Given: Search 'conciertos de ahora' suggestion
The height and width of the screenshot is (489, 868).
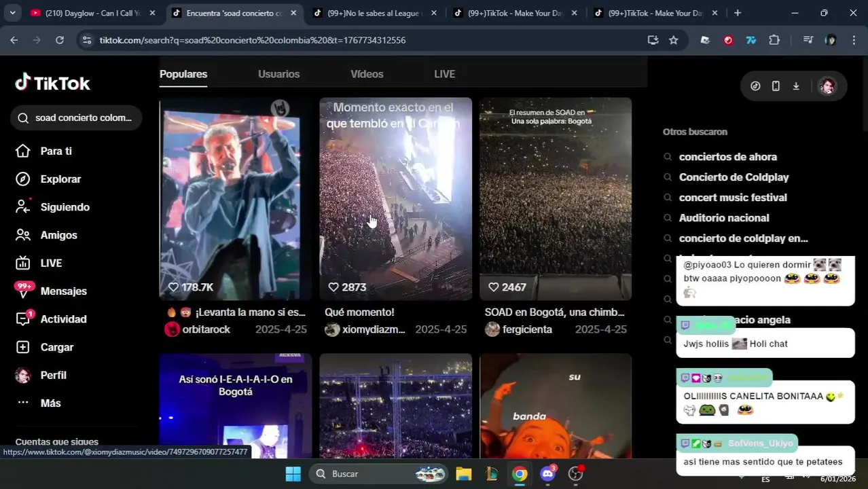Looking at the screenshot, I should coord(727,157).
